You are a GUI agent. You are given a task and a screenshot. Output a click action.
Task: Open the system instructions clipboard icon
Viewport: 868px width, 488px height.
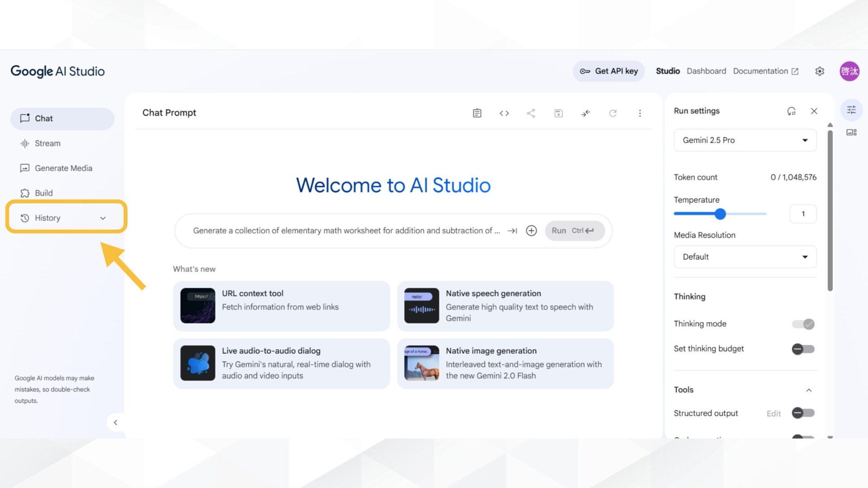click(x=477, y=113)
